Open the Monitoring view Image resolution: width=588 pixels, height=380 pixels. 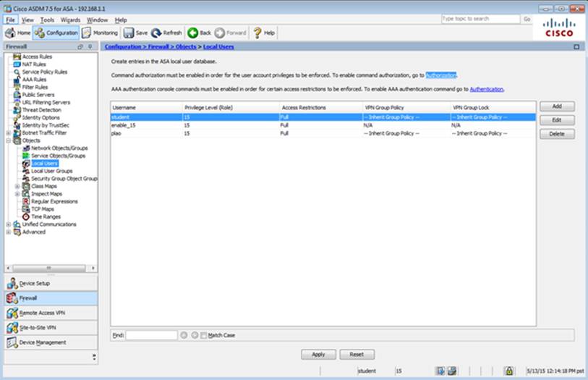click(100, 33)
